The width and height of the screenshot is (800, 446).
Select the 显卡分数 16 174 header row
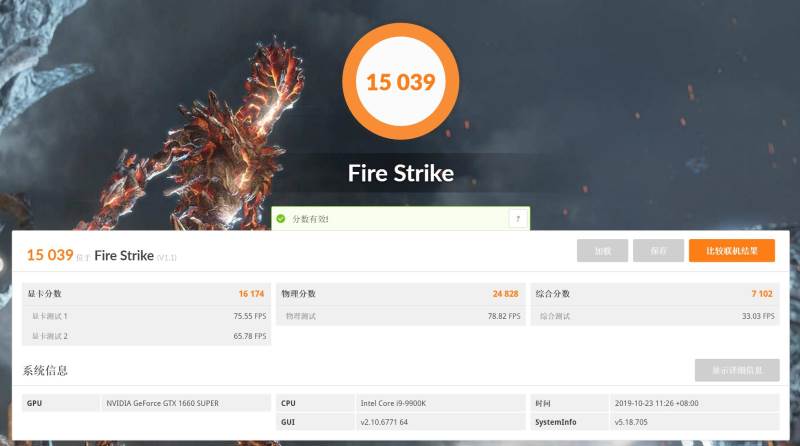point(146,294)
